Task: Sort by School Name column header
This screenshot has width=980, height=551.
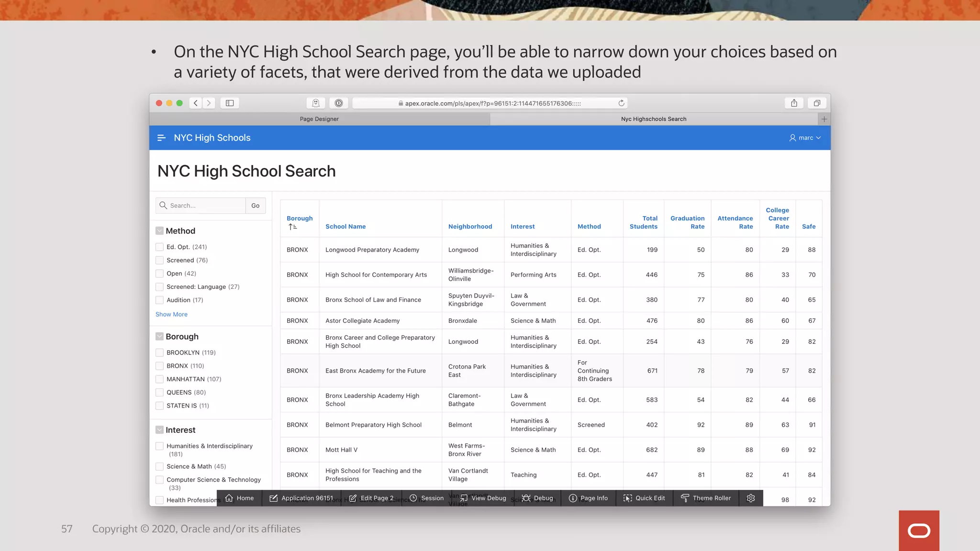Action: pos(345,227)
